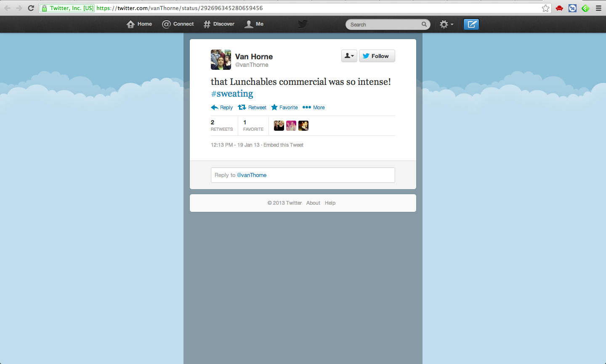Click the browser forward arrow
This screenshot has width=606, height=364.
tap(19, 8)
